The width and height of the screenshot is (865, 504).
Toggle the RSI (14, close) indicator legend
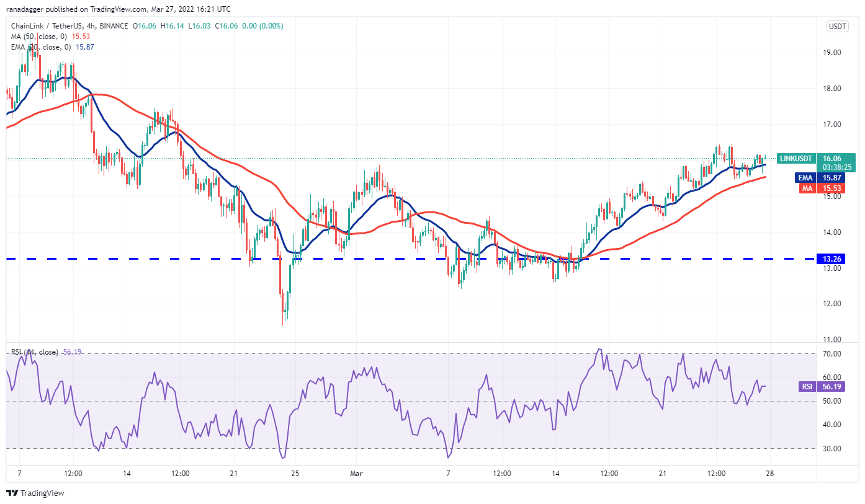pos(35,352)
